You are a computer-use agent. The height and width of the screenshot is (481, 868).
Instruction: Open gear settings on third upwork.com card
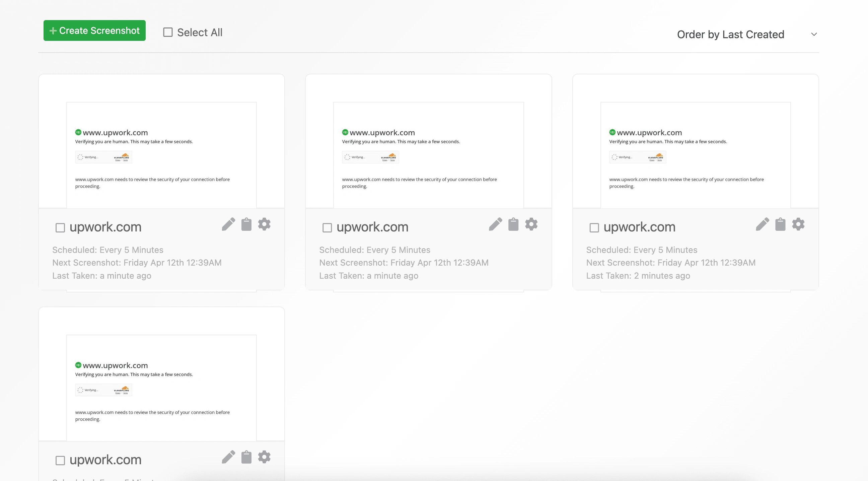[798, 224]
